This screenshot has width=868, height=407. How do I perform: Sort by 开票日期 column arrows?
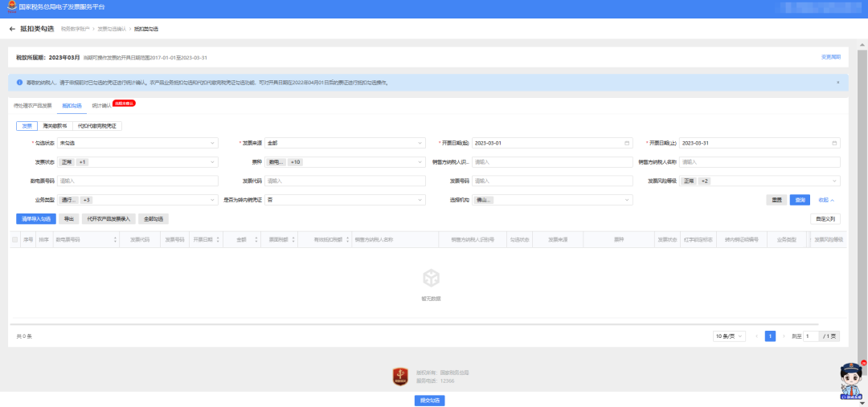pos(218,239)
